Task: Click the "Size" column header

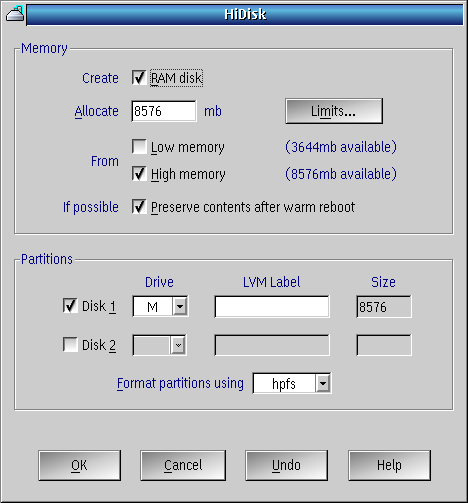Action: point(383,282)
